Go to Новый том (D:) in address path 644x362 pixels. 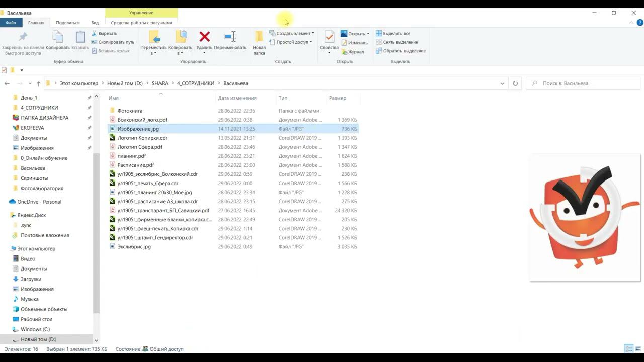125,83
